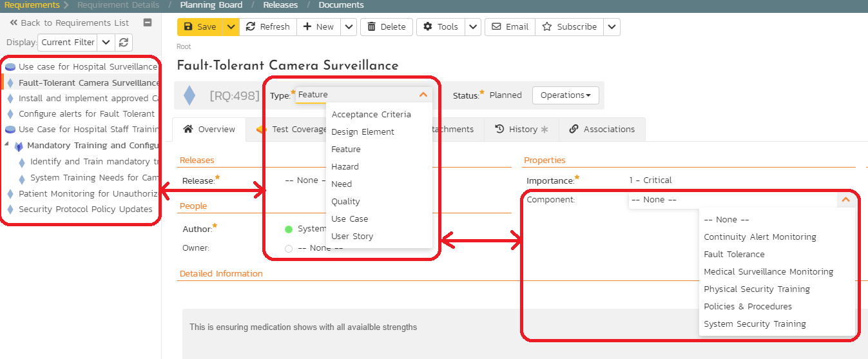Collapse the sidebar using the minus icon
Viewport: 868px width, 359px height.
point(148,23)
